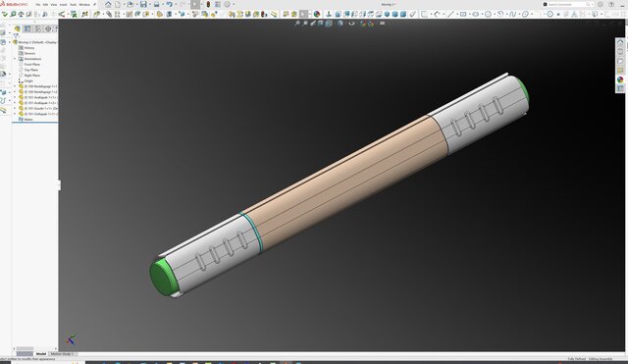This screenshot has width=628, height=364.
Task: Select the Straight Slot sketch tool
Action: pos(475,14)
